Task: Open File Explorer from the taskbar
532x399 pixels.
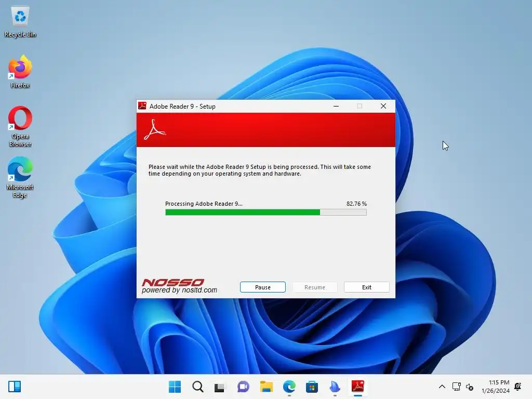Action: (x=267, y=387)
